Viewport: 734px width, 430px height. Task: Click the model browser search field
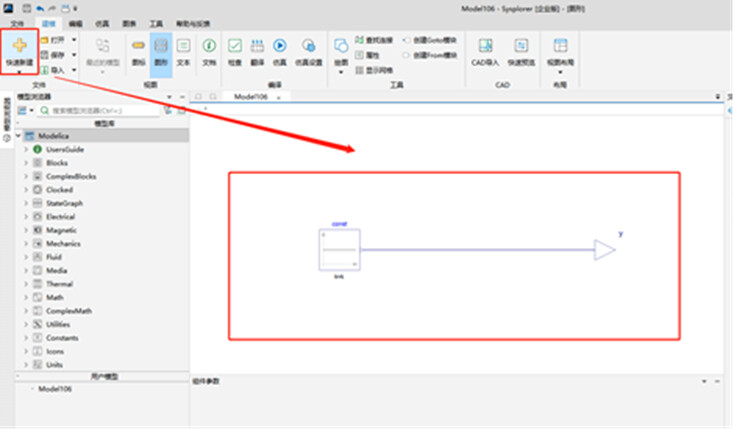click(100, 110)
